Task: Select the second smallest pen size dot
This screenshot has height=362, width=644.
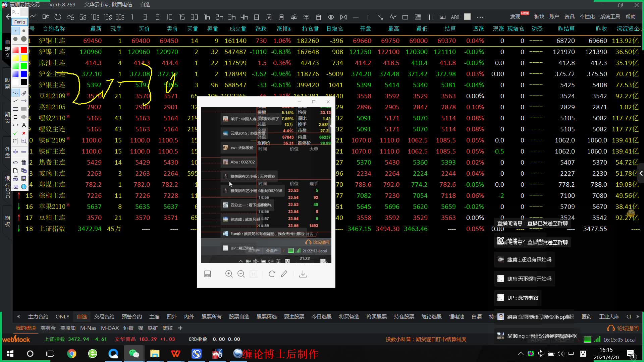Action: tap(24, 31)
